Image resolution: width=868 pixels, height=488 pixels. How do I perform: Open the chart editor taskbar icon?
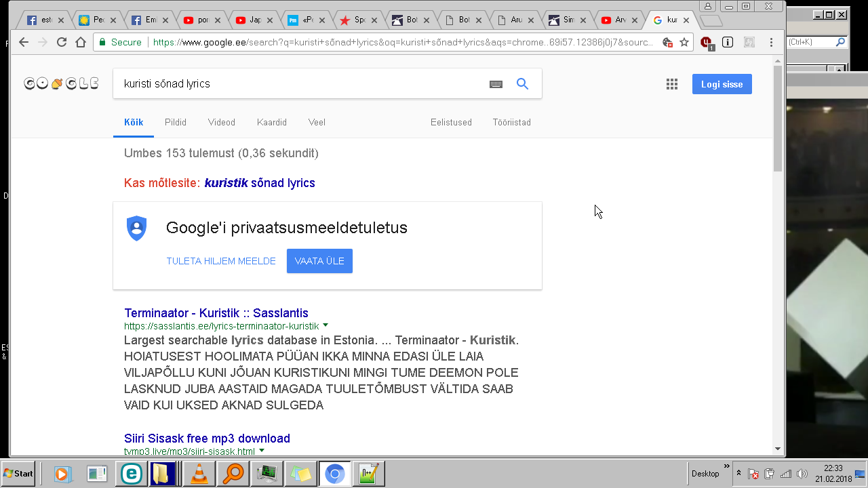368,474
